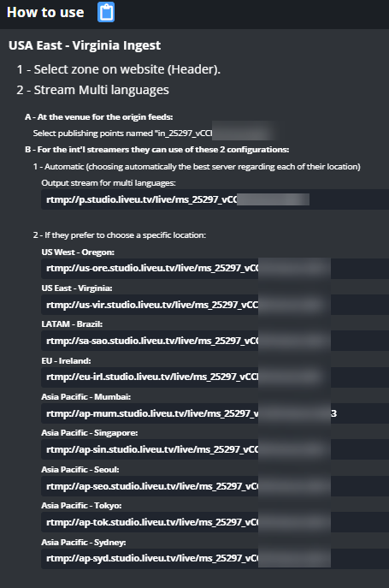This screenshot has width=389, height=588.
Task: Select the Asia Pacific Seoul stream URL
Action: point(215,486)
